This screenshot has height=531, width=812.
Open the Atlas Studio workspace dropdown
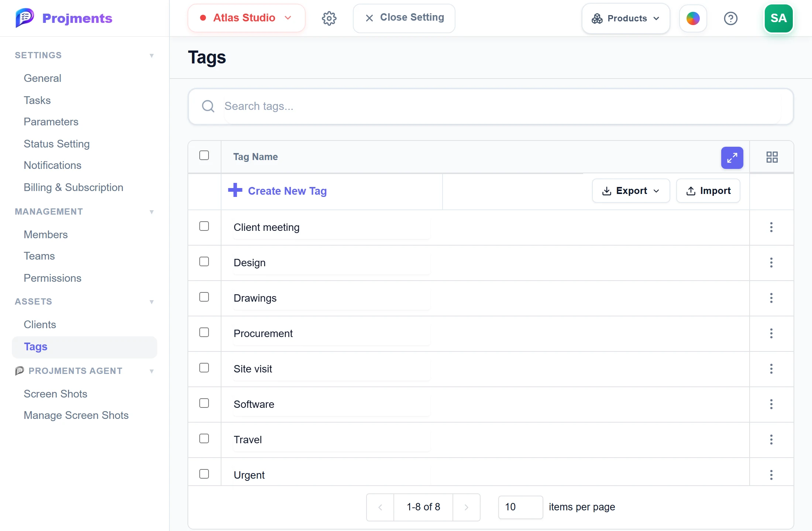[246, 18]
